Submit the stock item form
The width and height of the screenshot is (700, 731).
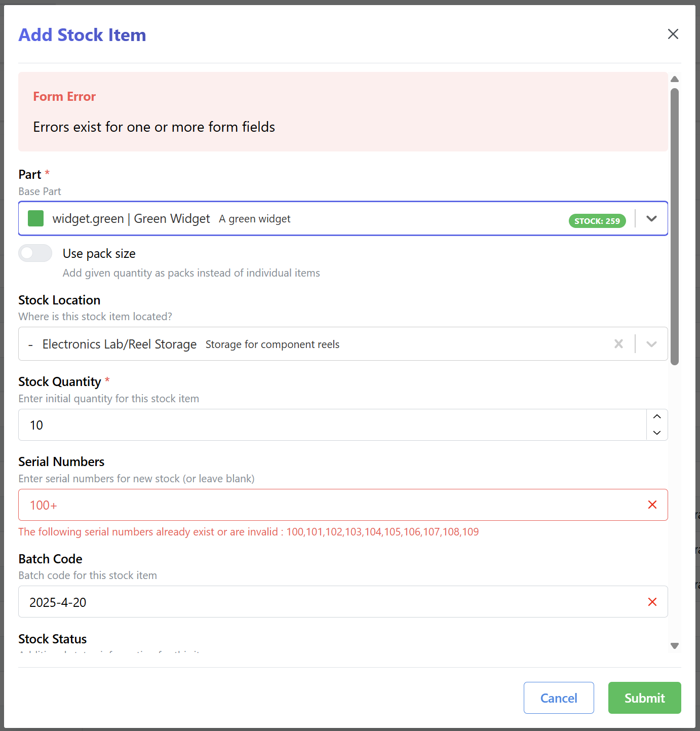pyautogui.click(x=644, y=698)
